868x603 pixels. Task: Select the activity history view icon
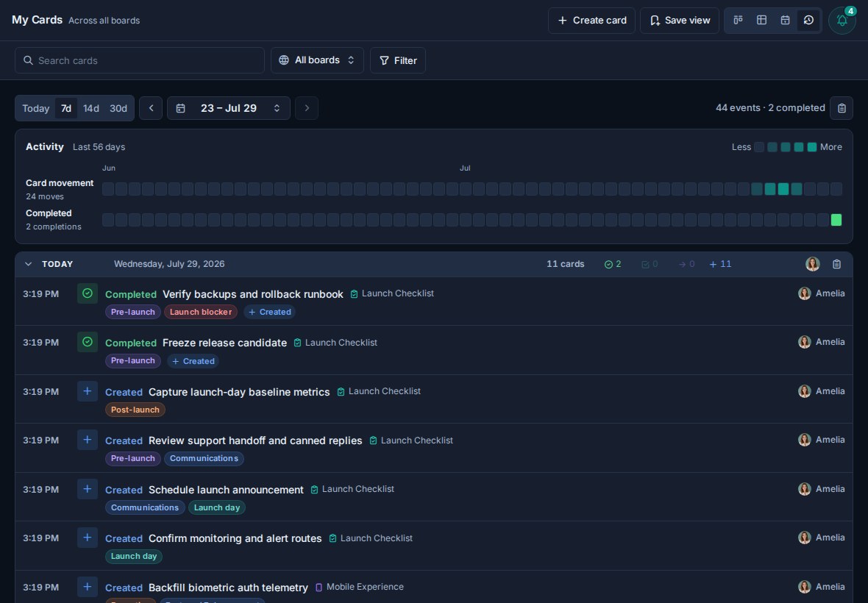[x=808, y=20]
